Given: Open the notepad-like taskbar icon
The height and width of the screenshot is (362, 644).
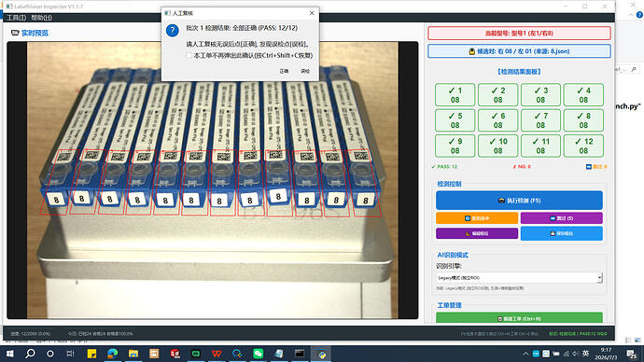Looking at the screenshot, I should (x=279, y=354).
